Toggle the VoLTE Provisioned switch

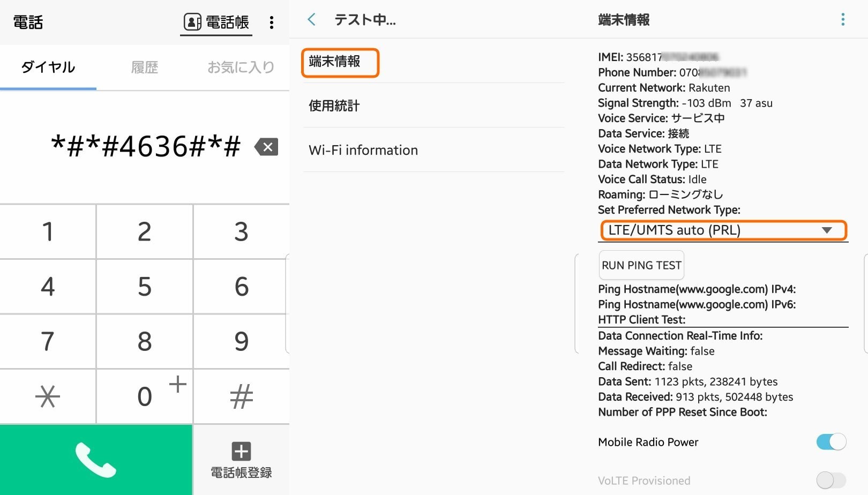(830, 481)
